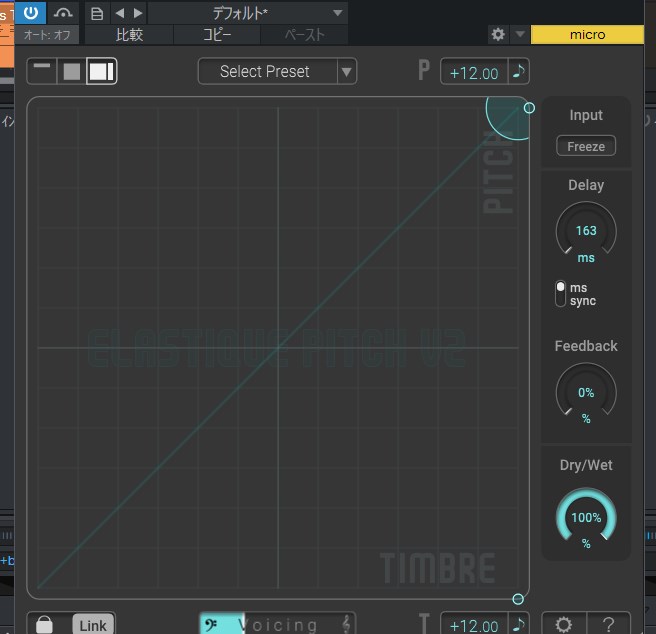Click the Voicing slider bar

pos(277,625)
